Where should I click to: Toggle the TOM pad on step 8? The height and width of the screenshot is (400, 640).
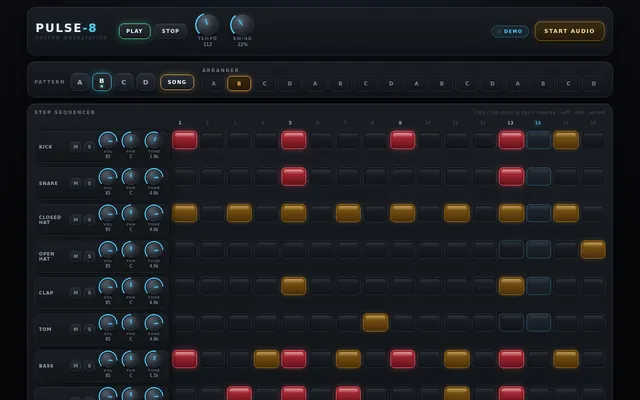tap(375, 322)
